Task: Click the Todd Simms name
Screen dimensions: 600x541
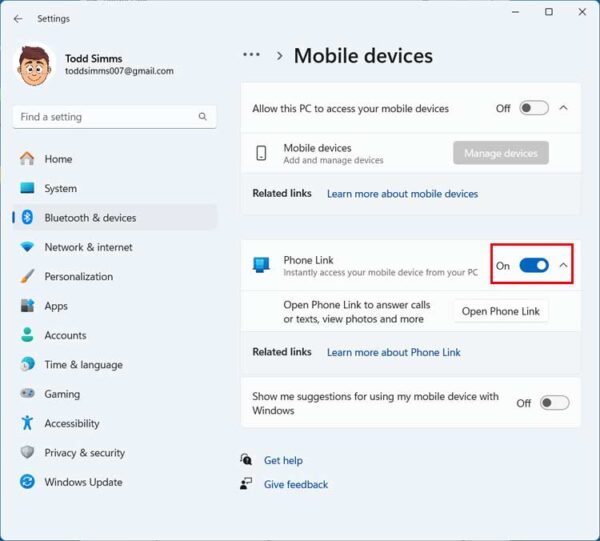Action: [94, 58]
